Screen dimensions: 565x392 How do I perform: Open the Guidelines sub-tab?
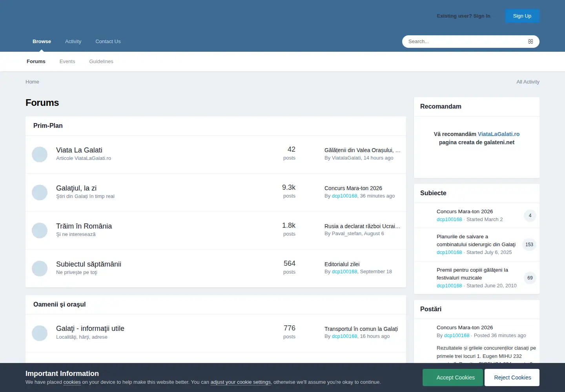pyautogui.click(x=101, y=62)
